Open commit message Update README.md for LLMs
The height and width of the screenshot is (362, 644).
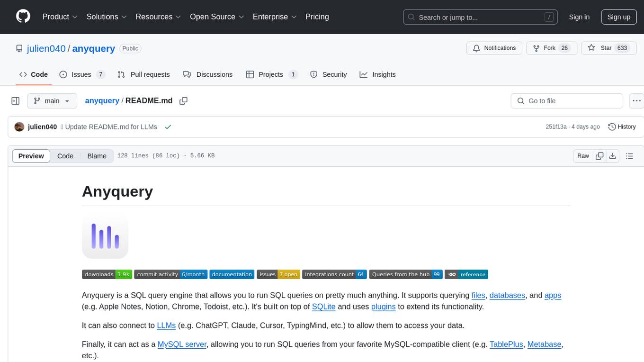click(111, 127)
